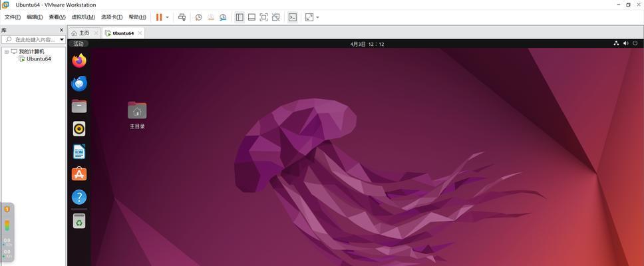
Task: Select 我的计算机 in the library tree
Action: pyautogui.click(x=31, y=52)
